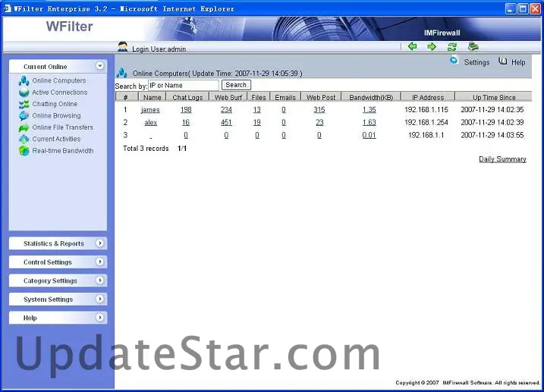Open the Settings link at top right
Screen dimensions: 544x392
click(476, 62)
